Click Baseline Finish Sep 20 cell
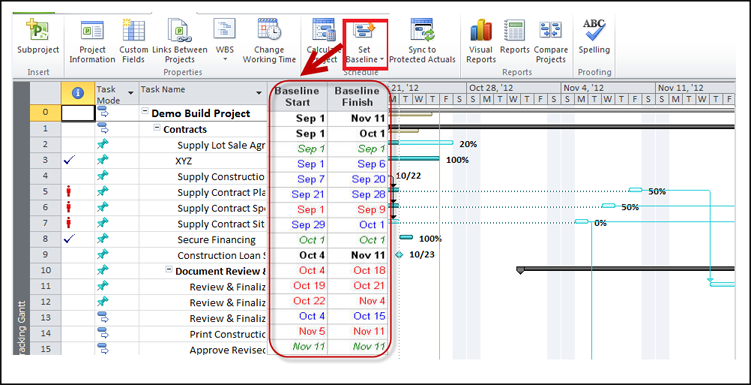 pos(357,179)
